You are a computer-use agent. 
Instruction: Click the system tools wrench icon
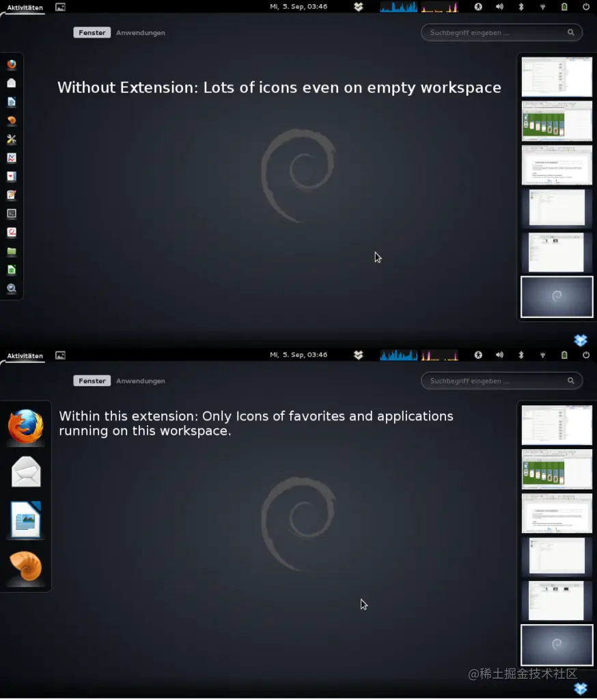coord(11,139)
